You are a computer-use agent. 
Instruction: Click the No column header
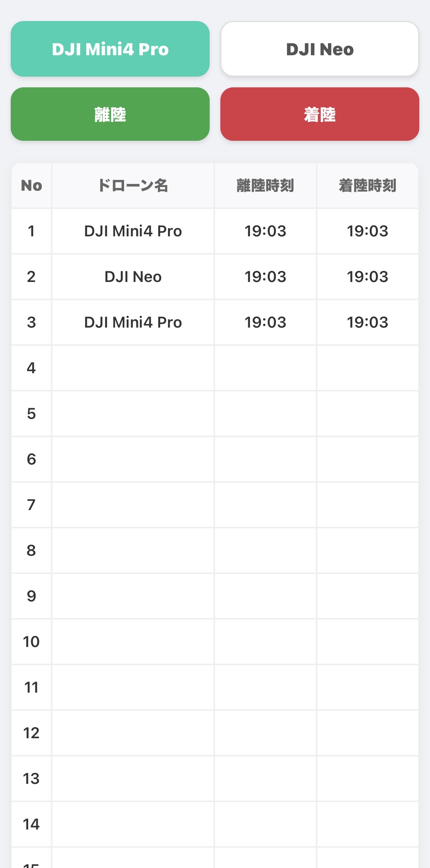pos(31,186)
